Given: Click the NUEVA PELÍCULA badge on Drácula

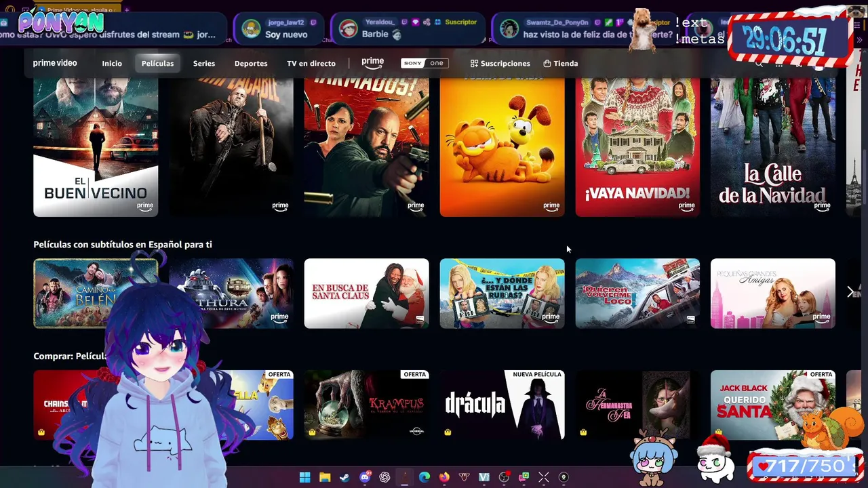Looking at the screenshot, I should [537, 374].
